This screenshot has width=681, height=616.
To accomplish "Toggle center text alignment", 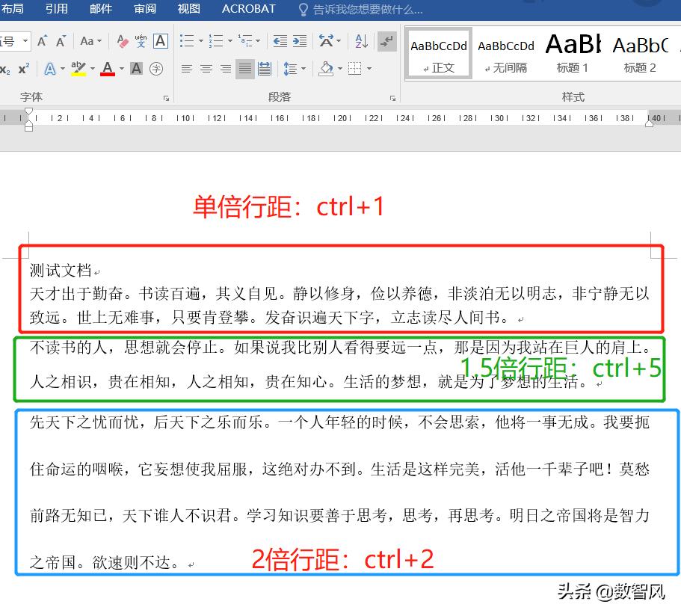I will click(x=205, y=68).
